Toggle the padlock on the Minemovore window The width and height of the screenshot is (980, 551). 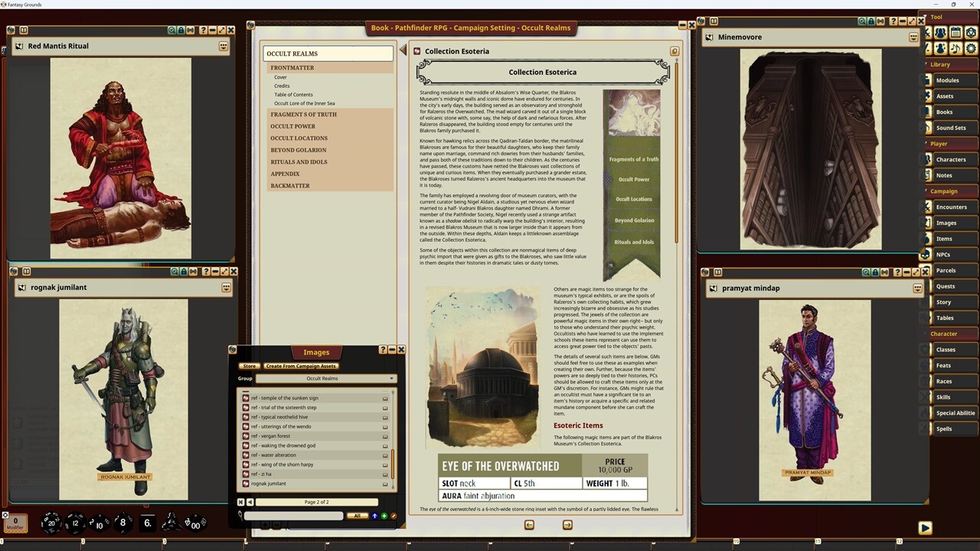coord(872,21)
